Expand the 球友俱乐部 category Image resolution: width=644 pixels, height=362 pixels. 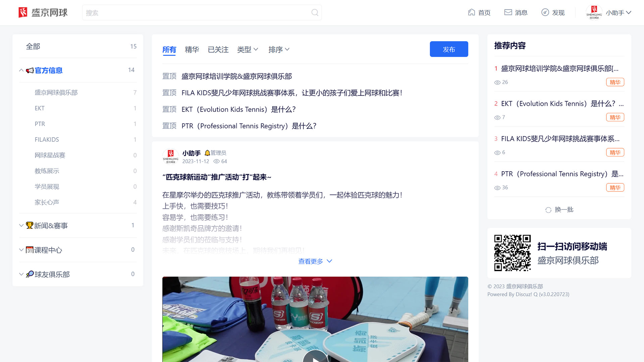[x=21, y=274]
